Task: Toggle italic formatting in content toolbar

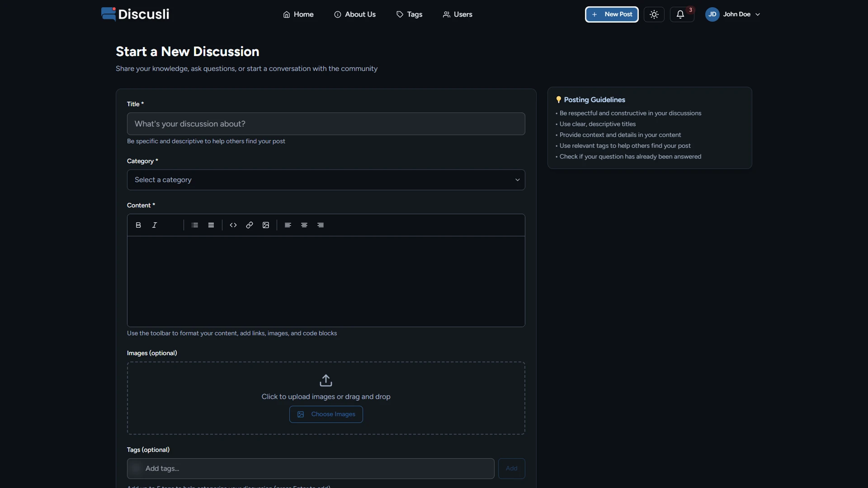Action: tap(155, 225)
